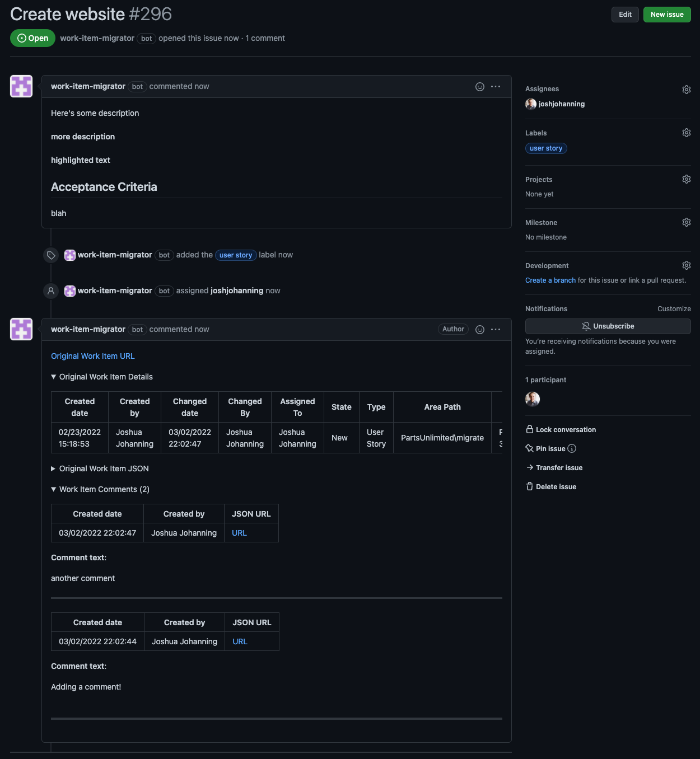Open three-dot menu on first comment
This screenshot has height=759, width=700.
pos(496,87)
